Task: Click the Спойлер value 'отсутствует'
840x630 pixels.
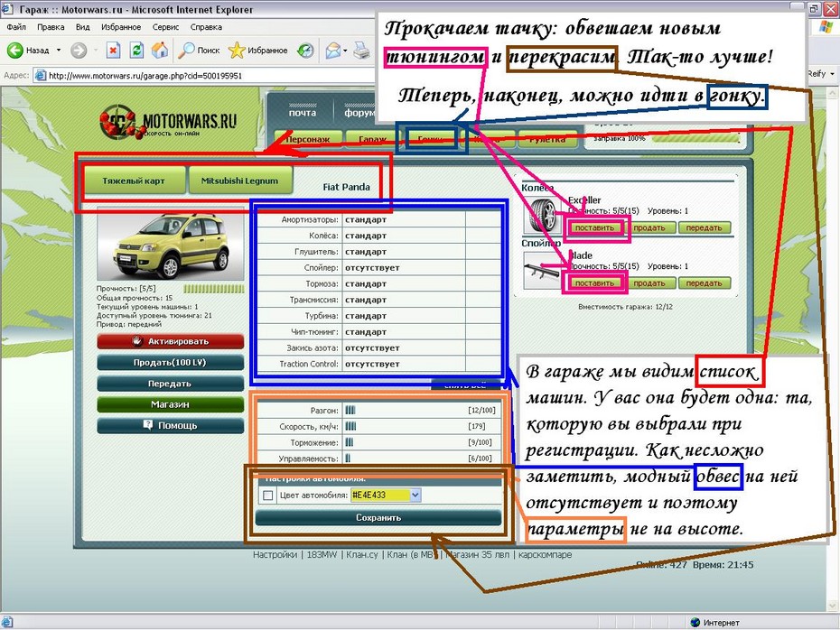Action: click(x=372, y=268)
